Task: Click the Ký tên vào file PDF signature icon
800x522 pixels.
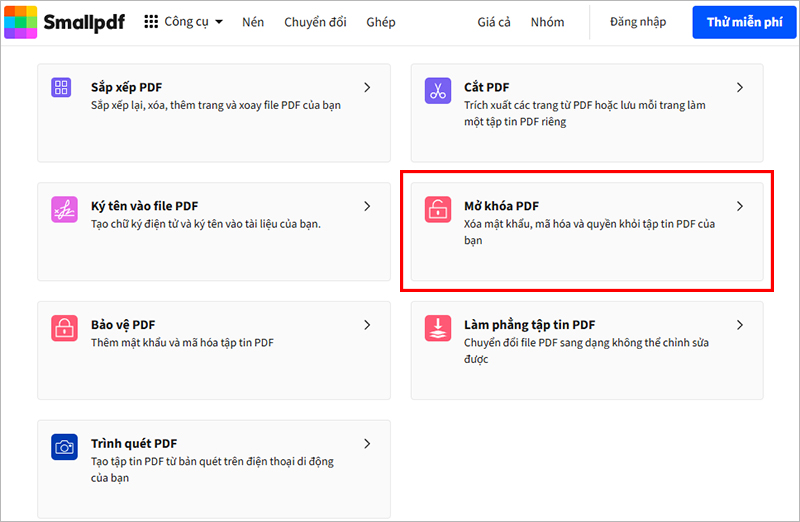Action: [x=64, y=209]
